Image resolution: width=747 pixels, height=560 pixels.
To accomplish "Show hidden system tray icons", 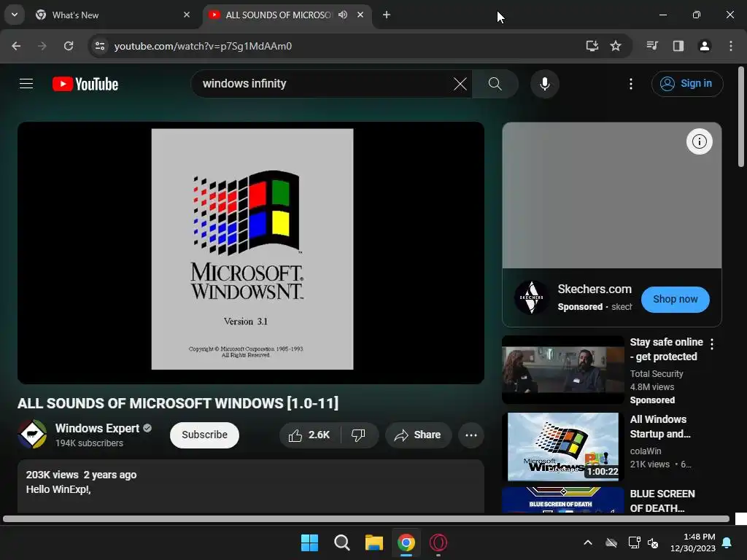I will tap(588, 542).
